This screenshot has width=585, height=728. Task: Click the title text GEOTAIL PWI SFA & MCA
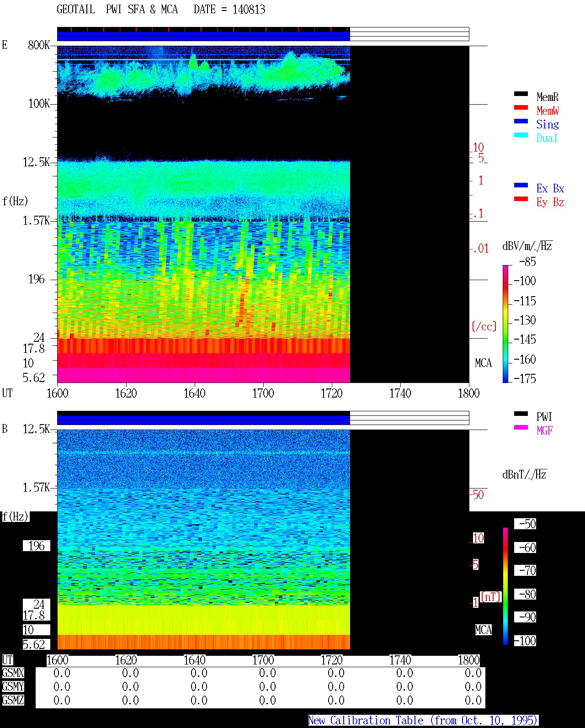coord(117,9)
